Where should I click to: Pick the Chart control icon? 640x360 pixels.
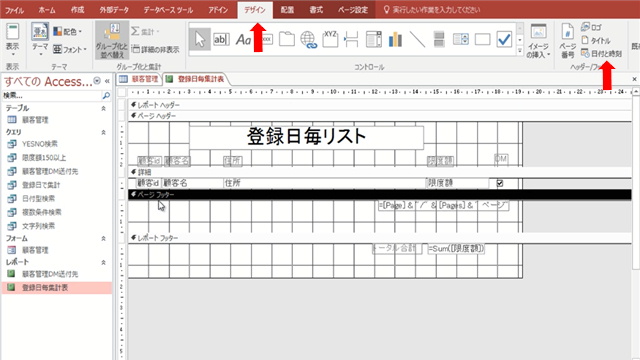pos(395,40)
